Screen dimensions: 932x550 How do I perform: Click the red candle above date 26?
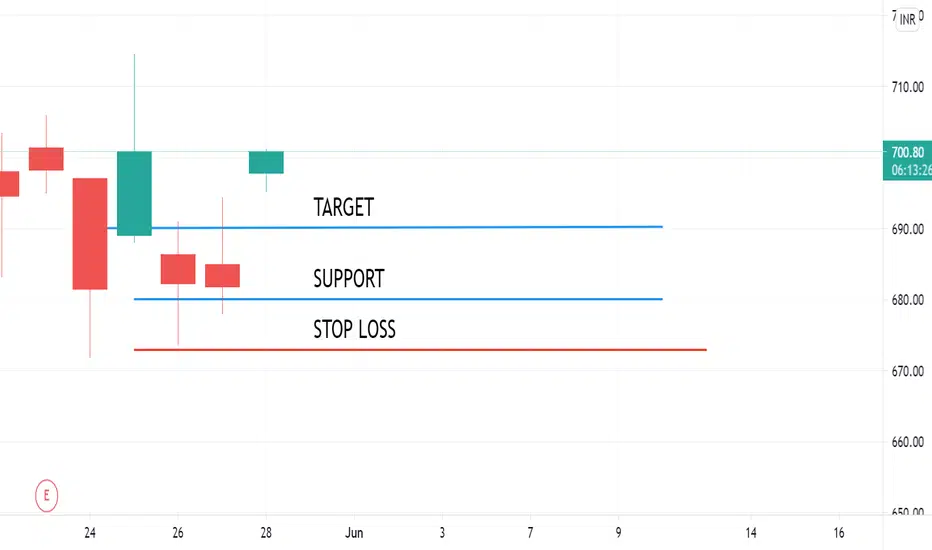(178, 269)
